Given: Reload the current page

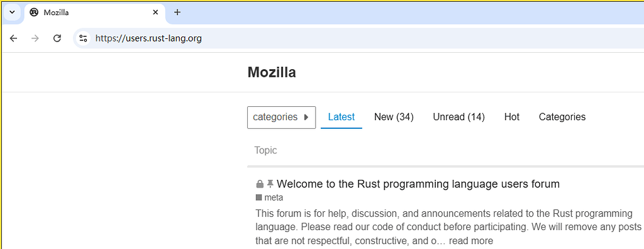Looking at the screenshot, I should (x=57, y=38).
